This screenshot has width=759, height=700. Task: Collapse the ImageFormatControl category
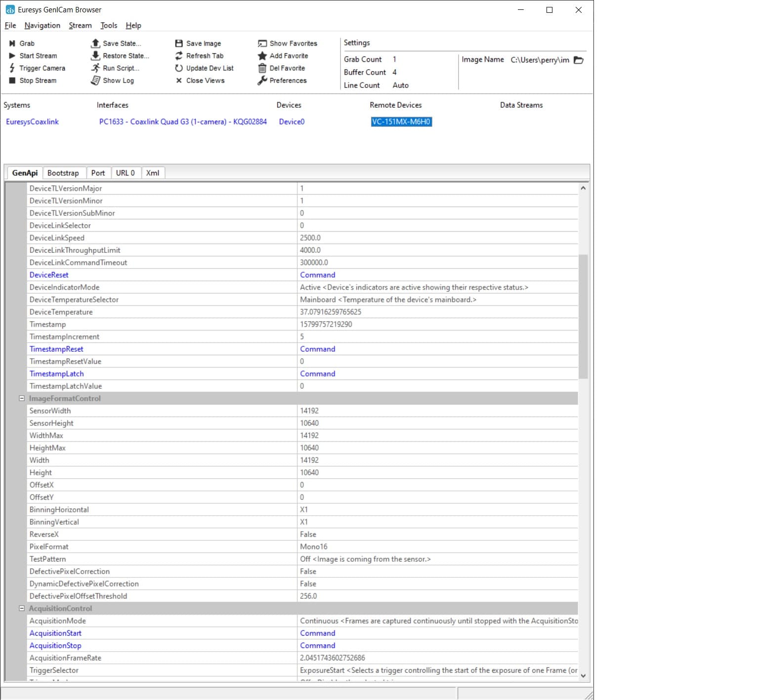tap(22, 398)
